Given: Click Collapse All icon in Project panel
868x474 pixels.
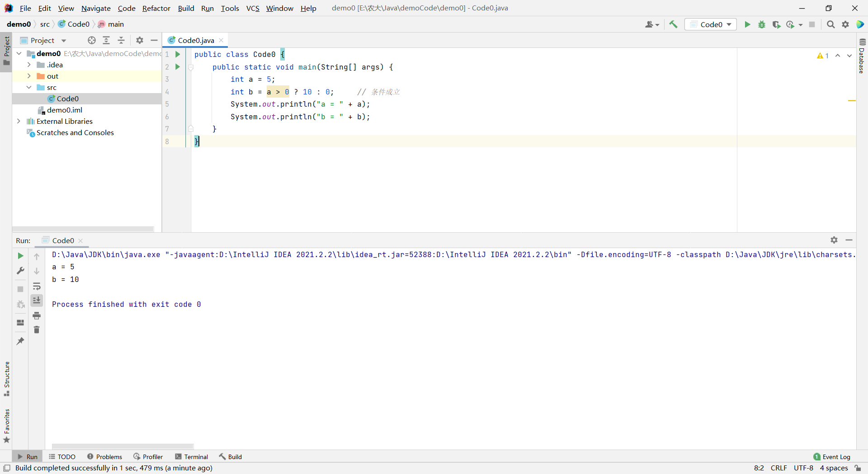Looking at the screenshot, I should click(x=121, y=40).
